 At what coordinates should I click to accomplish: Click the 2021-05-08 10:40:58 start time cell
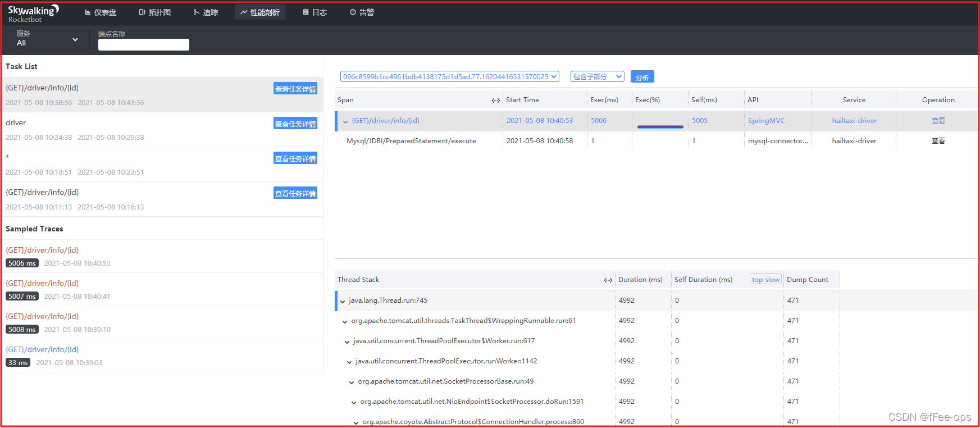(x=540, y=141)
